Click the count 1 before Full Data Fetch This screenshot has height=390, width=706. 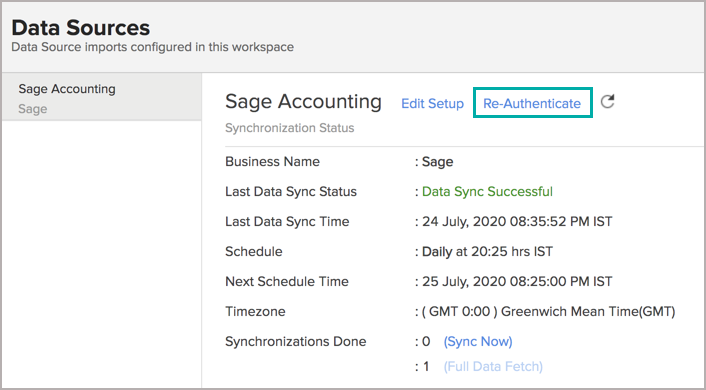[x=426, y=367]
